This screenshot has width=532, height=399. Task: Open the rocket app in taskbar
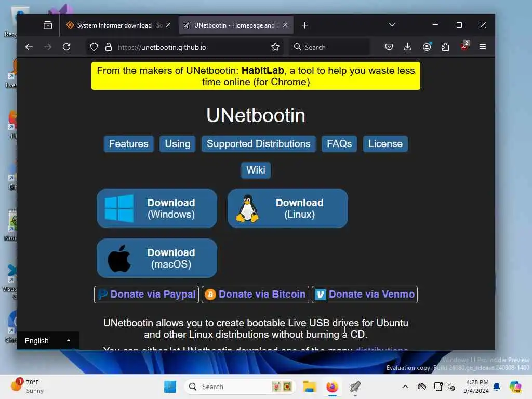(355, 387)
